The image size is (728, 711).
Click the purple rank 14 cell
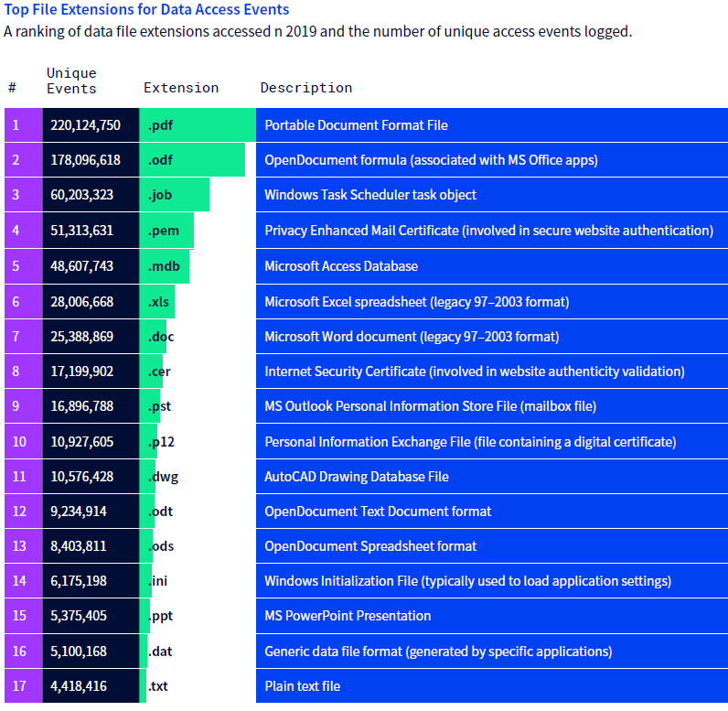[x=23, y=581]
